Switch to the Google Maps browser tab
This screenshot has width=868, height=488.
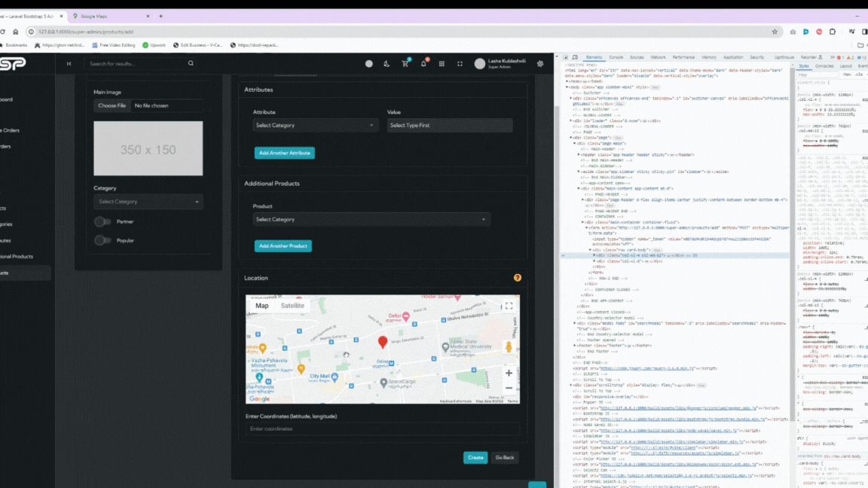pos(109,16)
